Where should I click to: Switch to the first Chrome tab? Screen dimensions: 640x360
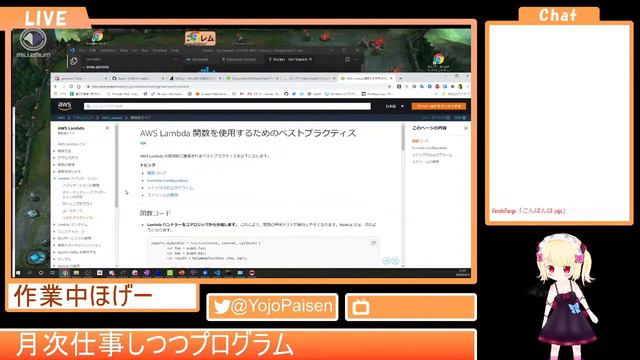(81, 78)
